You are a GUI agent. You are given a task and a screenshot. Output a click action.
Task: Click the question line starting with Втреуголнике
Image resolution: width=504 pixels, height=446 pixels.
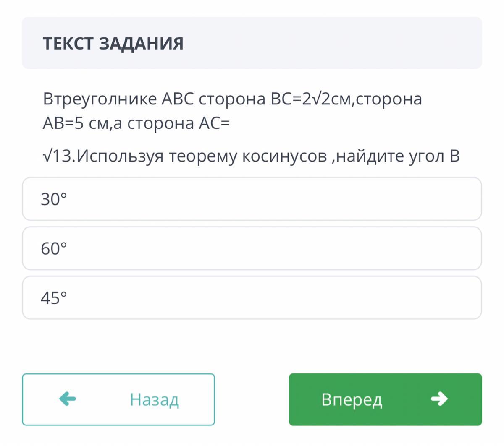click(x=232, y=99)
